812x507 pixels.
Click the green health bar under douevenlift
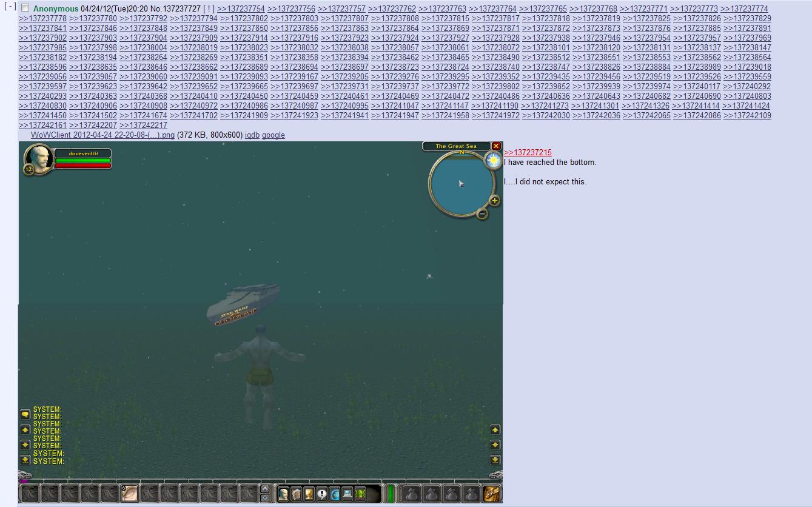[x=82, y=161]
